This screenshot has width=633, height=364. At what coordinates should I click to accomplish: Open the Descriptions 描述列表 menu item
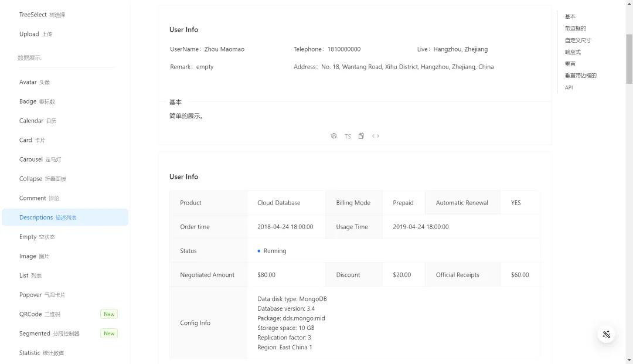pyautogui.click(x=47, y=217)
